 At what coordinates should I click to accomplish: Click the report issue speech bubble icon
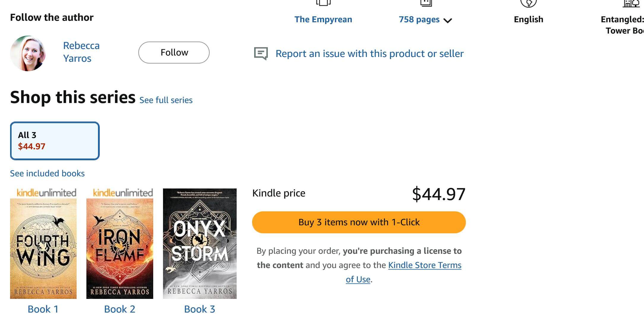tap(261, 53)
